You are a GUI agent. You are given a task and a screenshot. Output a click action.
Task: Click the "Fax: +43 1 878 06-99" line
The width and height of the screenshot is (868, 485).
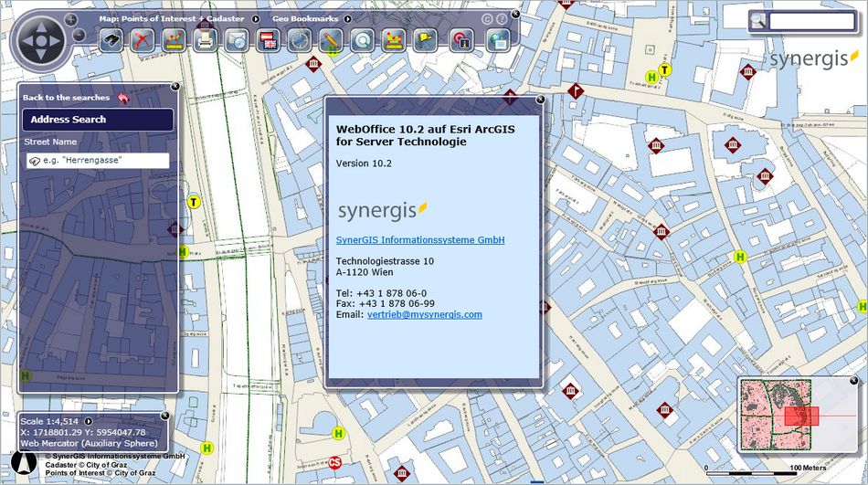coord(386,303)
